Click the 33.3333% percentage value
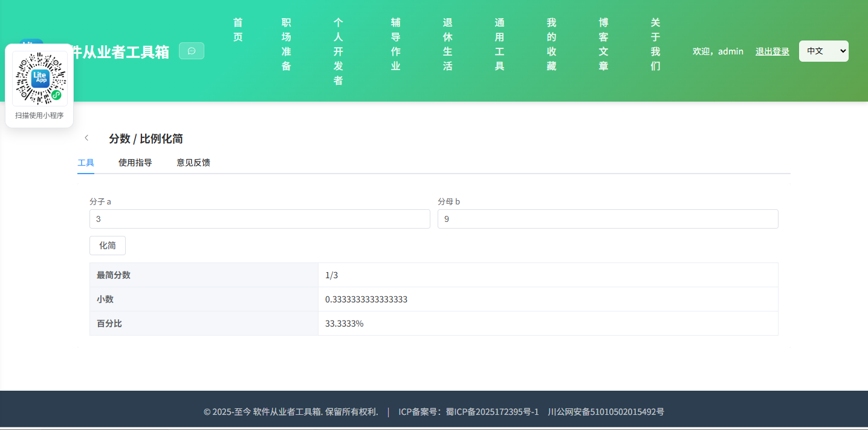This screenshot has height=430, width=868. [345, 324]
